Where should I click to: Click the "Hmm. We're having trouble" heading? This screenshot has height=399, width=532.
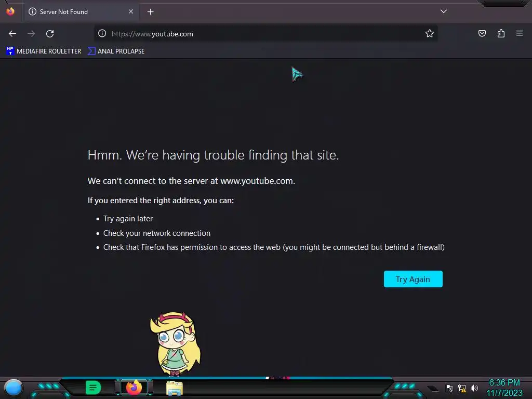[213, 155]
